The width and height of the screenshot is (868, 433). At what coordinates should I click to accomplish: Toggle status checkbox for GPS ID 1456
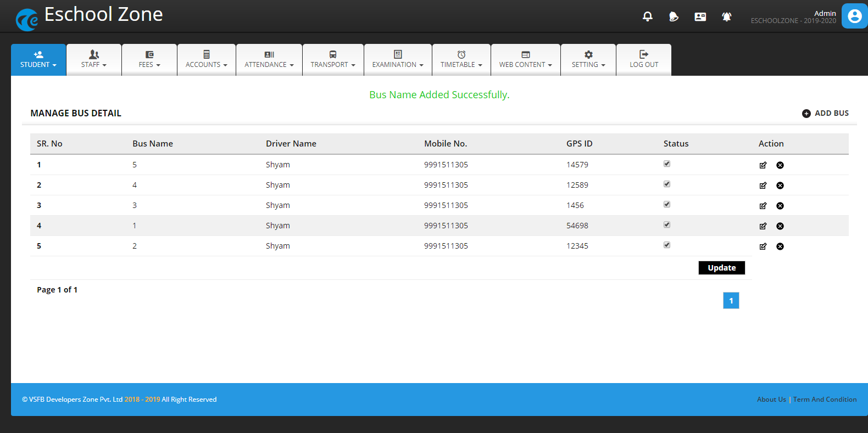(x=667, y=204)
